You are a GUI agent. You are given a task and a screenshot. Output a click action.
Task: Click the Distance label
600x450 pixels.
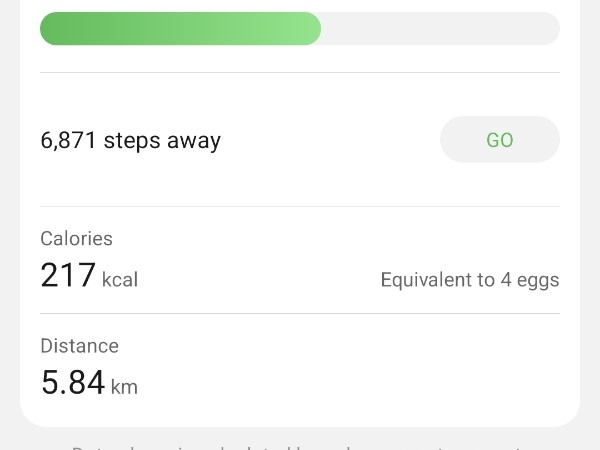point(80,346)
